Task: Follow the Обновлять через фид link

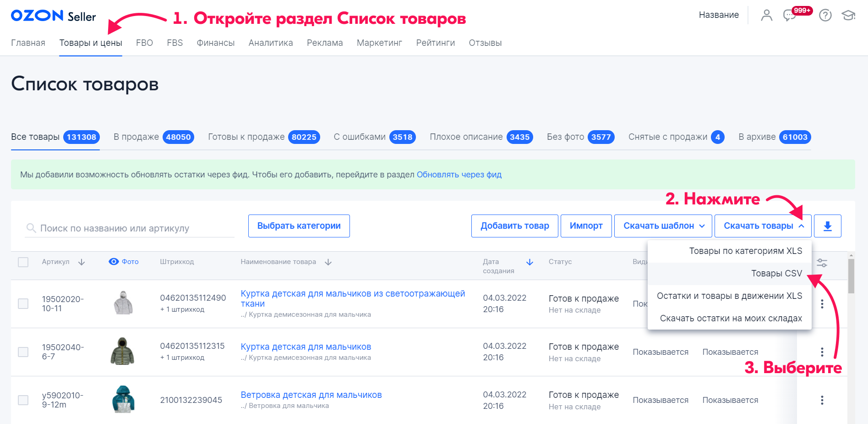Action: click(x=459, y=175)
